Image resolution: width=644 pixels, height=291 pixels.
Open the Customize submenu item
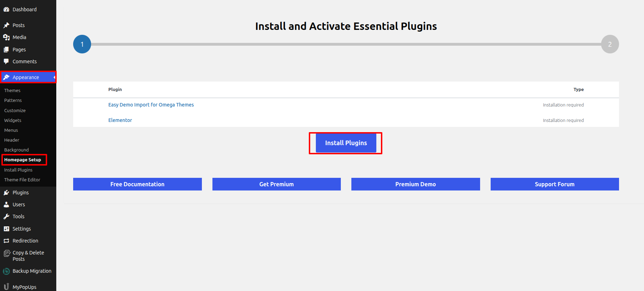point(15,110)
